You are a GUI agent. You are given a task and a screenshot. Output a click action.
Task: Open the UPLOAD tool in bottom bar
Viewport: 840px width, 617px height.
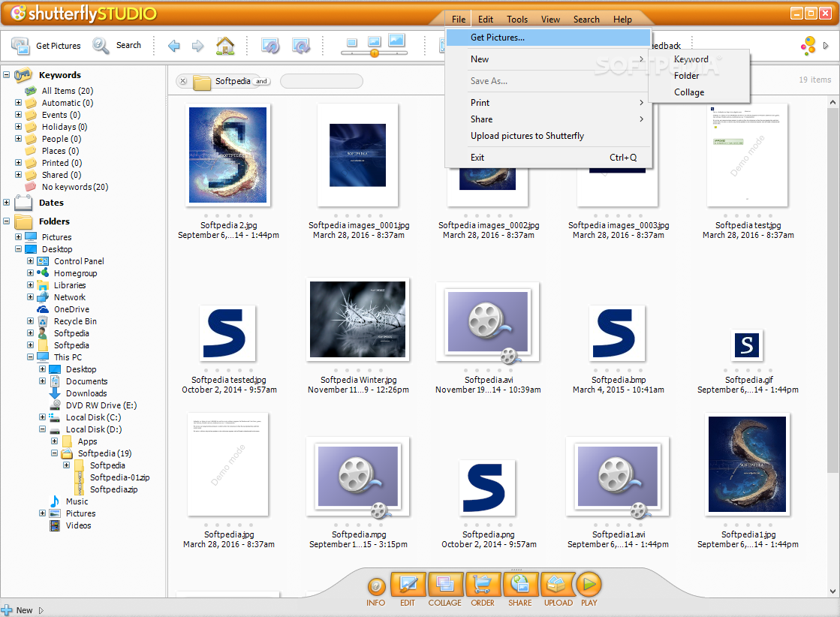(558, 585)
